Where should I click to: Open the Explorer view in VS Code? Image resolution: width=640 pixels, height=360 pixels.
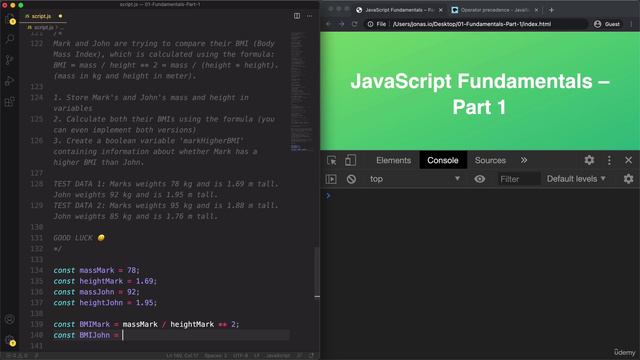coord(10,19)
